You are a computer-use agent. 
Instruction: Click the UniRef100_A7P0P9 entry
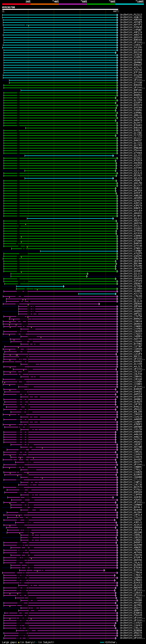(131, 281)
